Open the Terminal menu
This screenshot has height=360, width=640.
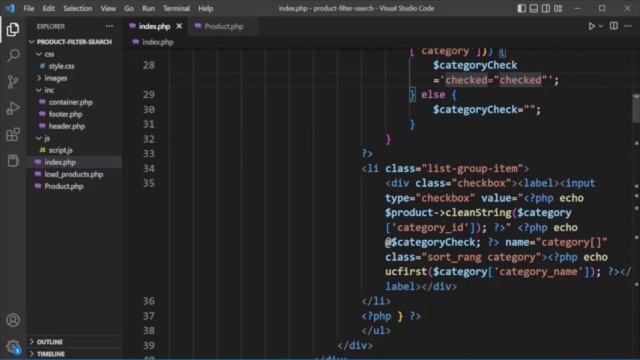(176, 8)
